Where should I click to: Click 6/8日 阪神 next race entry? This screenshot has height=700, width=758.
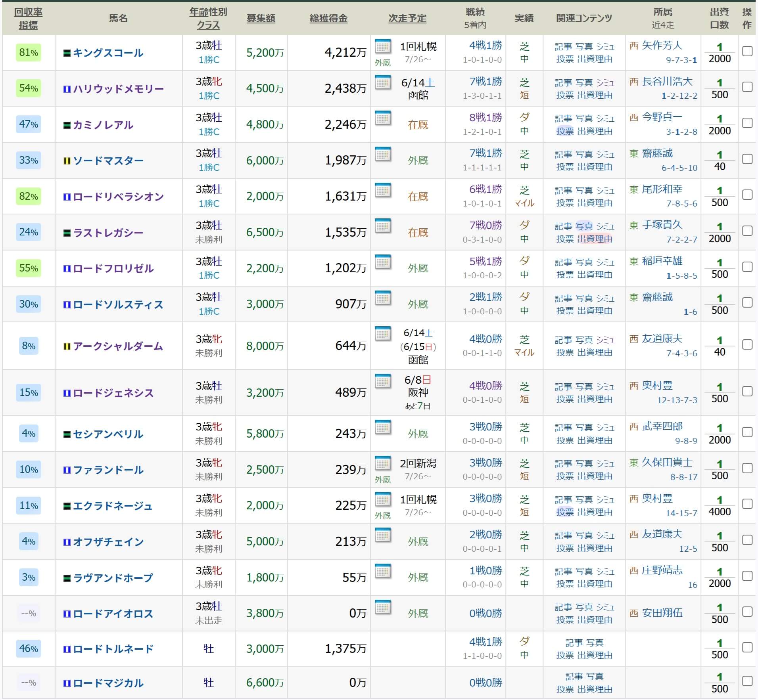pyautogui.click(x=418, y=386)
